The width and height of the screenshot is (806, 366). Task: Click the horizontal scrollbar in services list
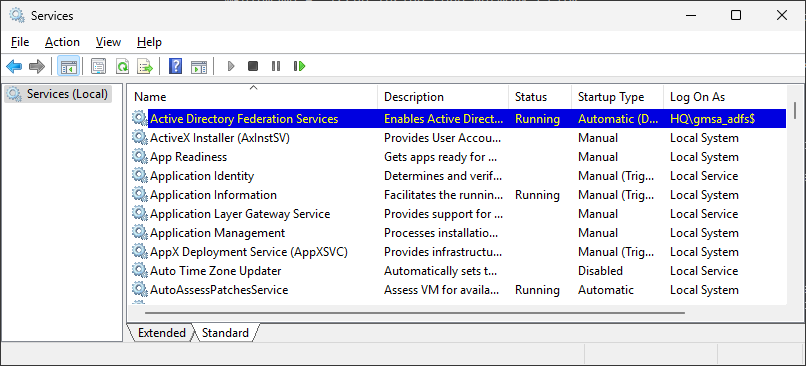[415, 313]
